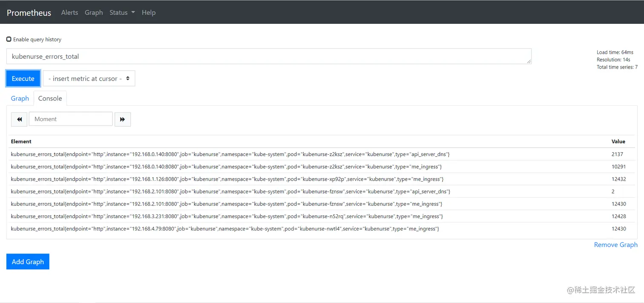The image size is (644, 303).
Task: Focus the kubenurse_errors_total expression field
Action: [269, 56]
